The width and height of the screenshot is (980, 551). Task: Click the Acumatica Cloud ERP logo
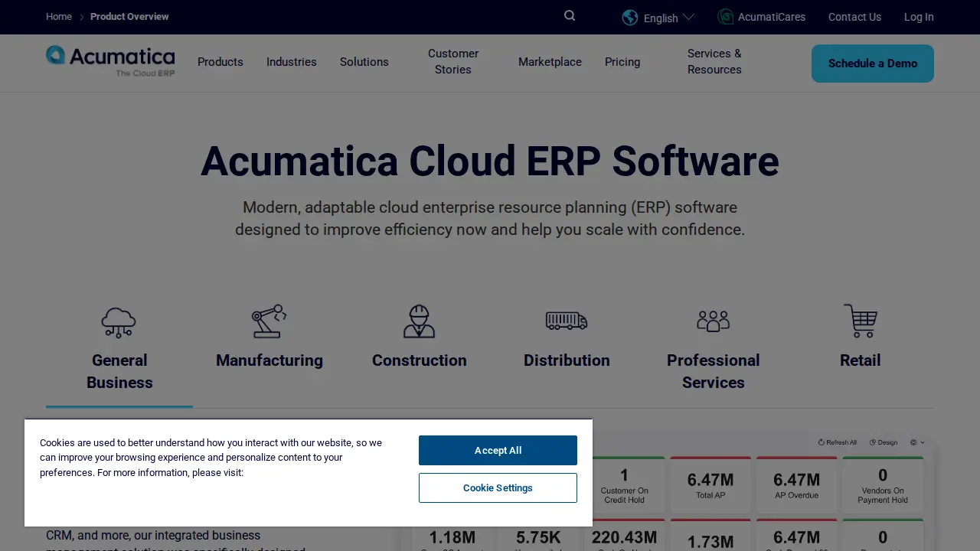tap(110, 61)
